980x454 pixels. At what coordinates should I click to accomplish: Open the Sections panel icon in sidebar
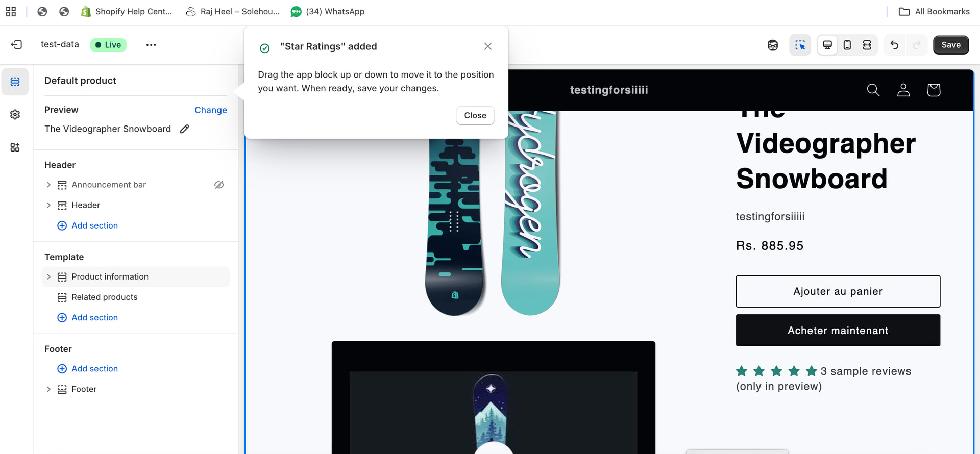click(15, 82)
